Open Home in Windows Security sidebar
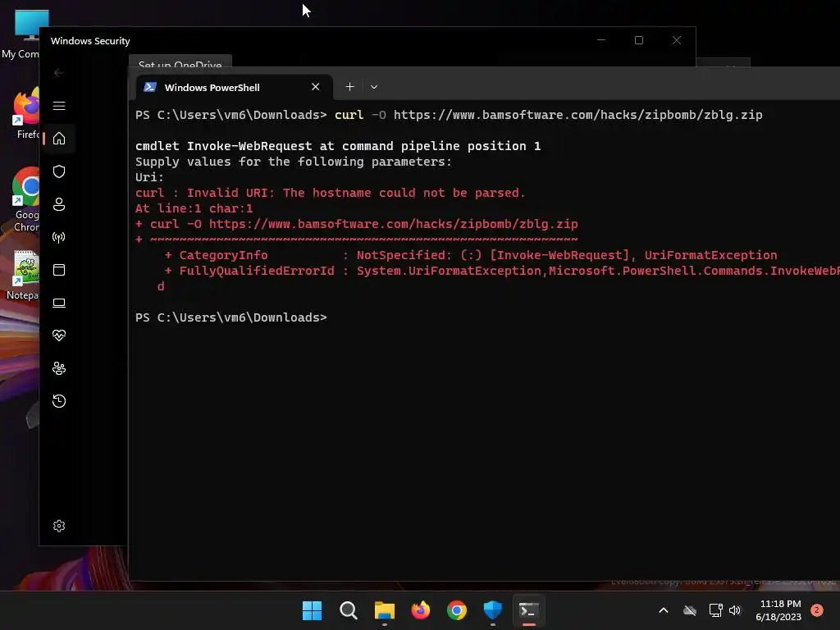Image resolution: width=840 pixels, height=630 pixels. [x=59, y=139]
